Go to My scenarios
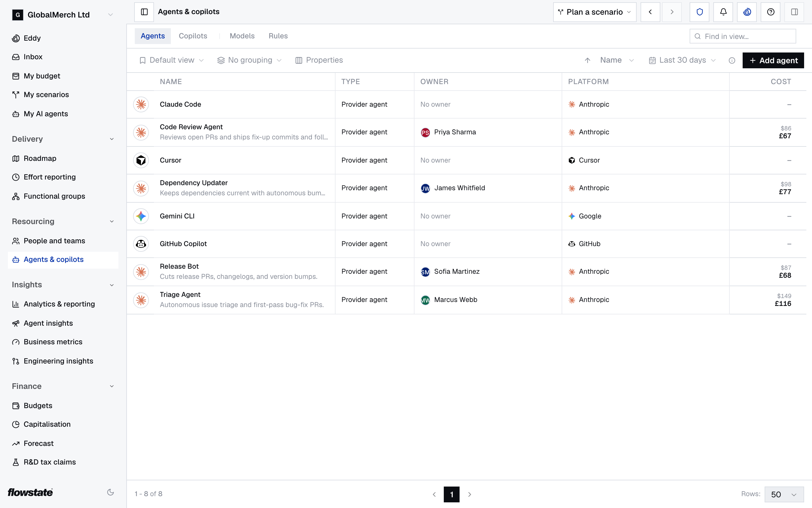The height and width of the screenshot is (508, 812). coord(63,95)
